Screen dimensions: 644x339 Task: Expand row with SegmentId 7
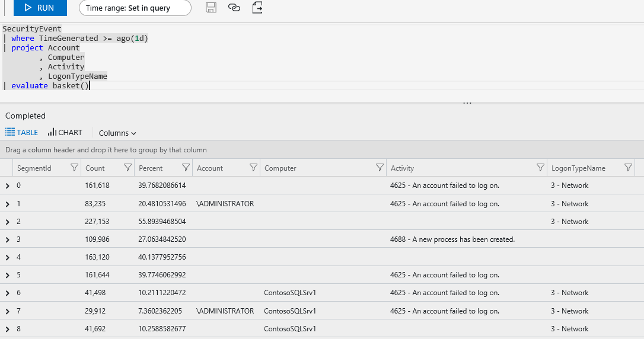[x=7, y=312]
